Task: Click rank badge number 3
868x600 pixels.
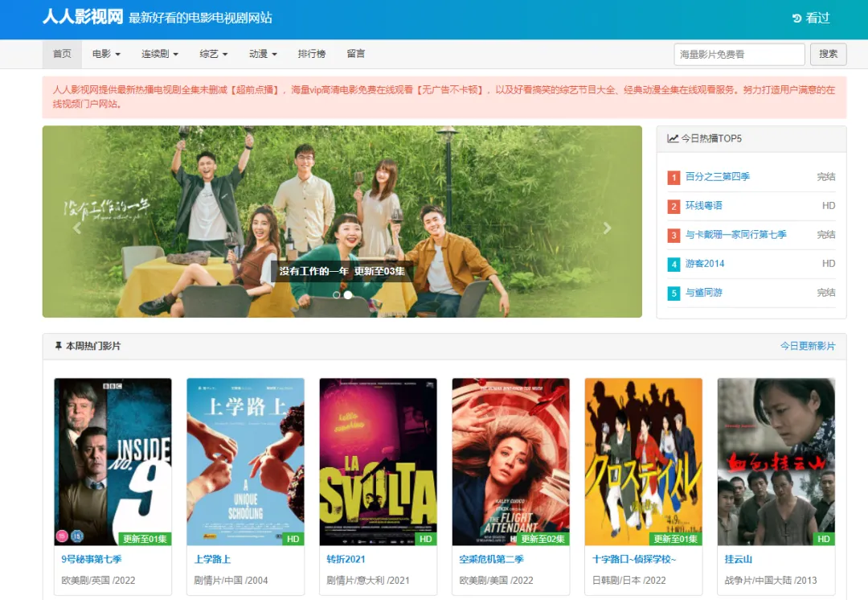Action: click(674, 236)
